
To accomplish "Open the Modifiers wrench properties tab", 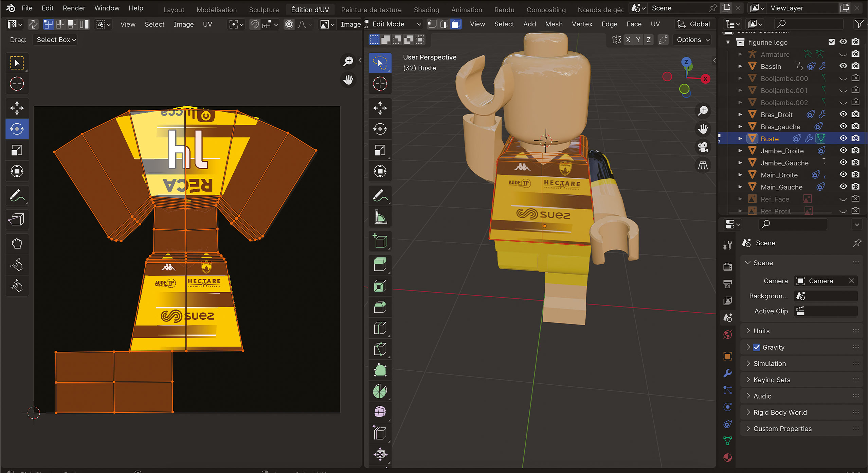I will (x=727, y=373).
